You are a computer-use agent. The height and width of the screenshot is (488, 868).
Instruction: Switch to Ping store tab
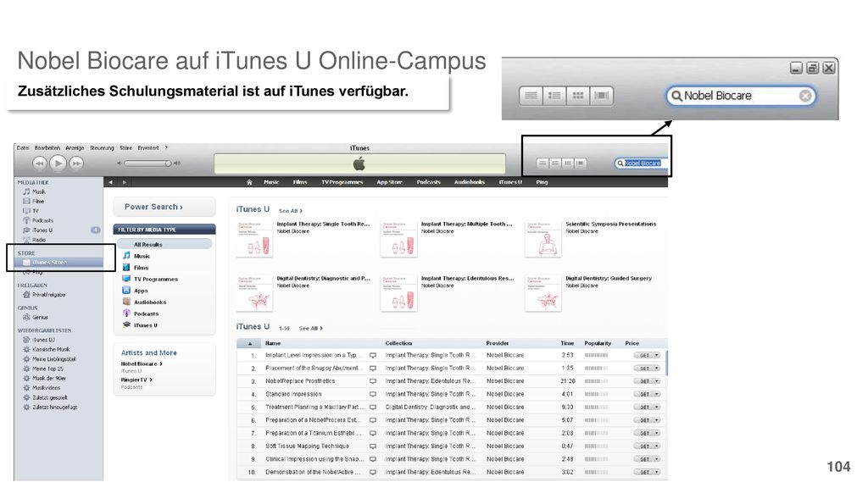click(x=542, y=182)
